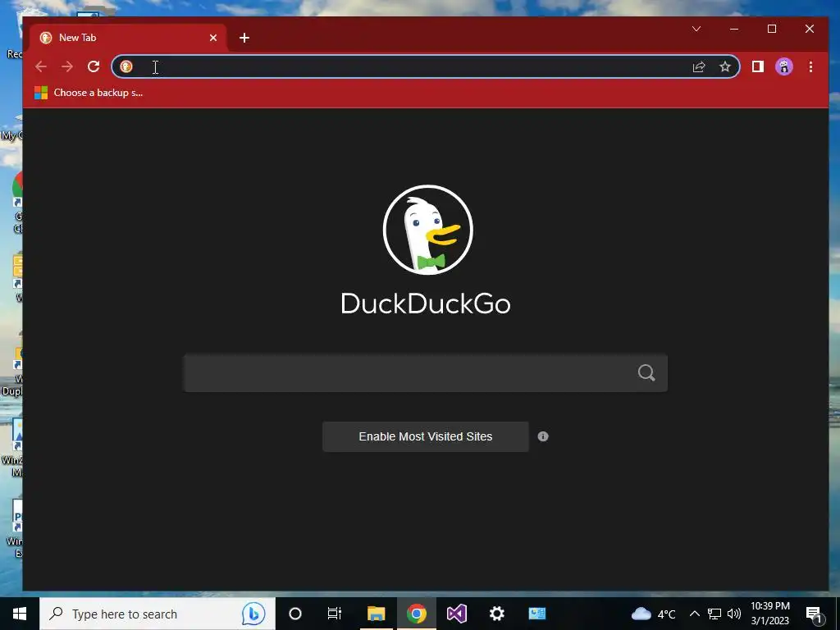Viewport: 840px width, 630px height.
Task: Open network status tray icon
Action: 714,614
